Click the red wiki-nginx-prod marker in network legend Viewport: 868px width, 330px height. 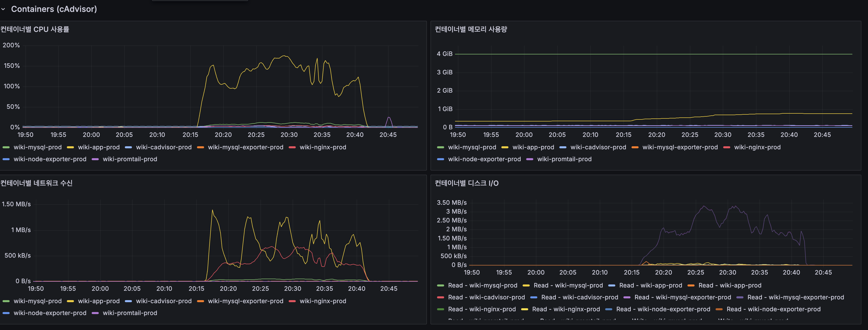pos(292,301)
